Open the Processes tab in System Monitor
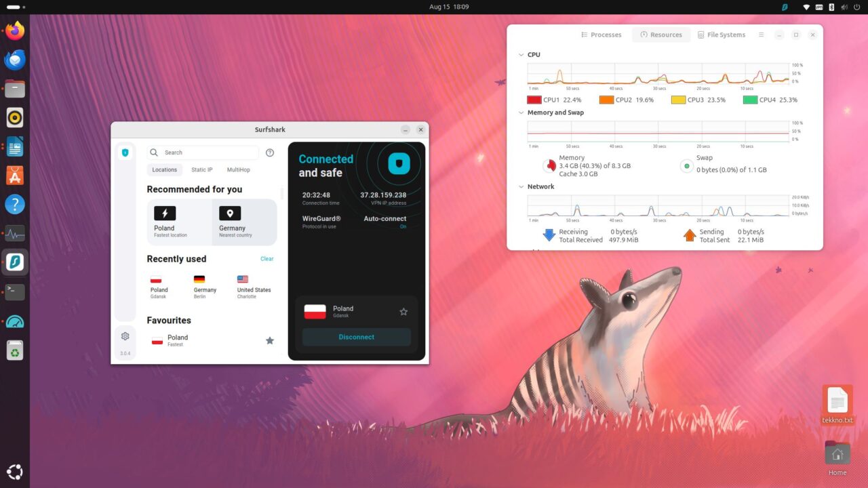Viewport: 868px width, 488px height. (601, 35)
